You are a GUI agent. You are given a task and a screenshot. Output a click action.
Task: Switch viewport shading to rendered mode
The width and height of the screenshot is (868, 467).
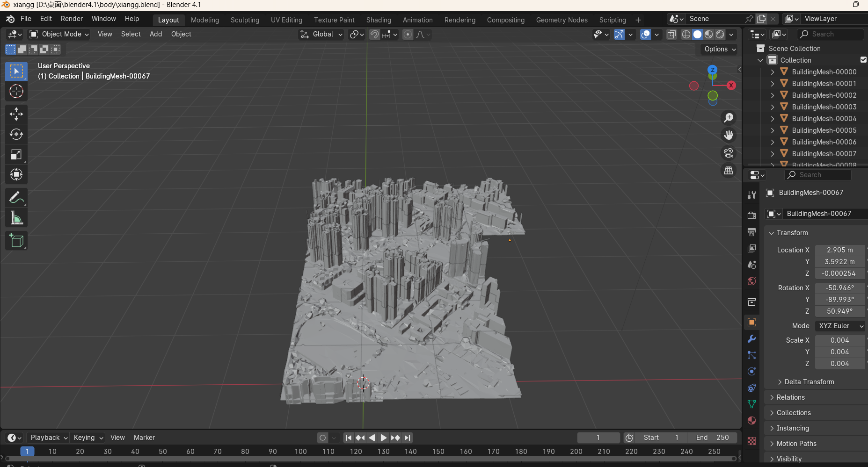720,34
